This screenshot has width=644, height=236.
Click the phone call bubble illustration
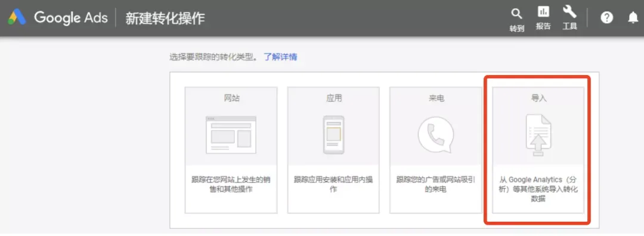(x=436, y=134)
